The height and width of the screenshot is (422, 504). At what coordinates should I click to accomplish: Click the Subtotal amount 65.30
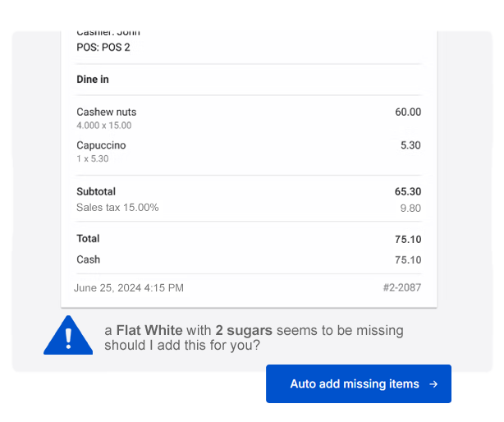click(x=407, y=191)
